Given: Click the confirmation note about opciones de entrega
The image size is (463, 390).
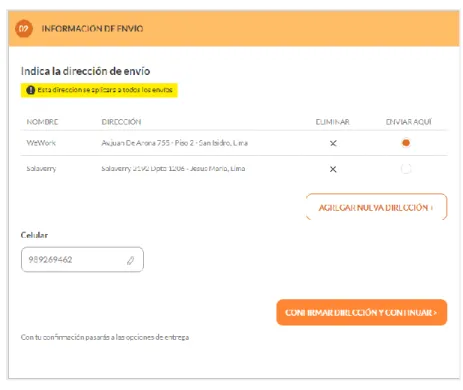Looking at the screenshot, I should pos(105,337).
